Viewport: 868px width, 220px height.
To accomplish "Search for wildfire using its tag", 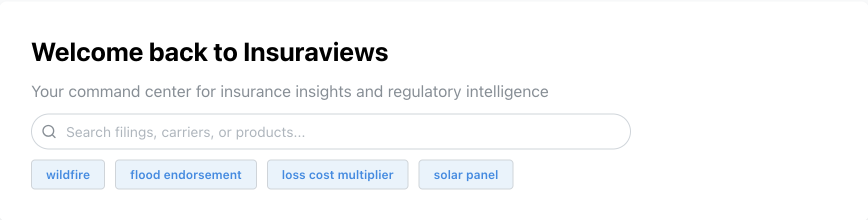I will point(68,174).
